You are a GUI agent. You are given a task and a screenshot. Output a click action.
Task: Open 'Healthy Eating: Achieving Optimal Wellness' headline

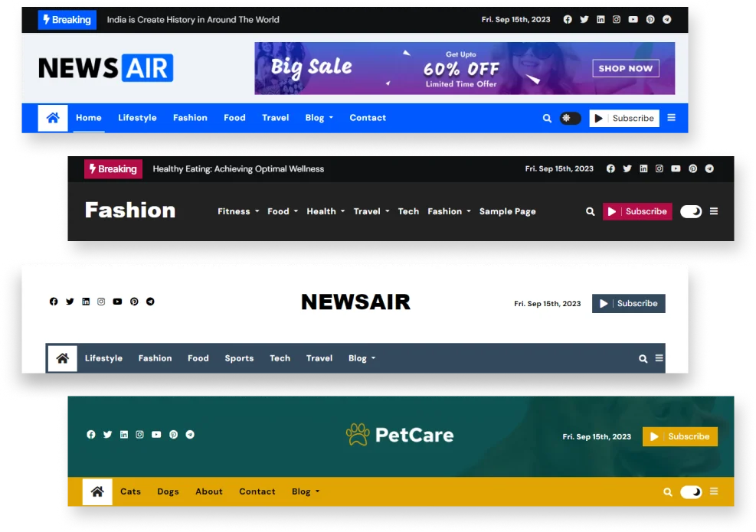pyautogui.click(x=238, y=169)
